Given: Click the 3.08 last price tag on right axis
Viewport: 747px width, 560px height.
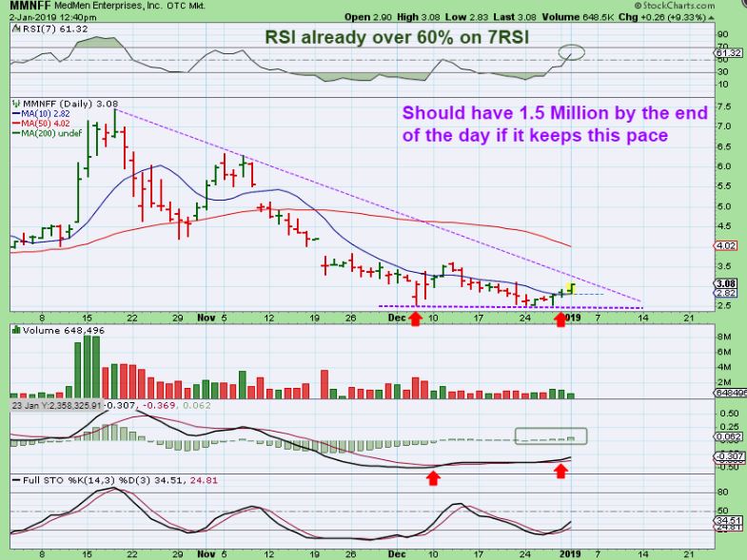Looking at the screenshot, I should [x=726, y=284].
